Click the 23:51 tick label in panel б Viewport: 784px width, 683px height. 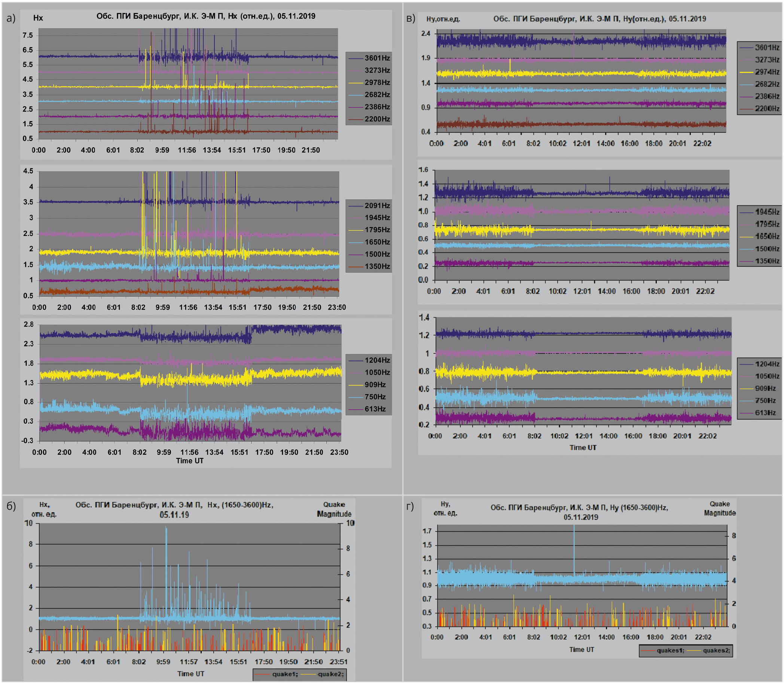click(338, 662)
